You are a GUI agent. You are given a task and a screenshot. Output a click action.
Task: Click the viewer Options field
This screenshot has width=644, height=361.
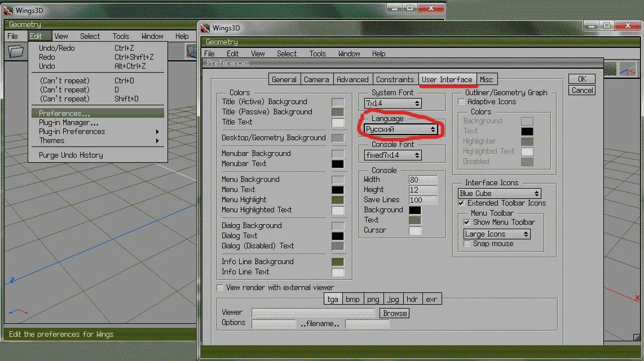(x=274, y=324)
